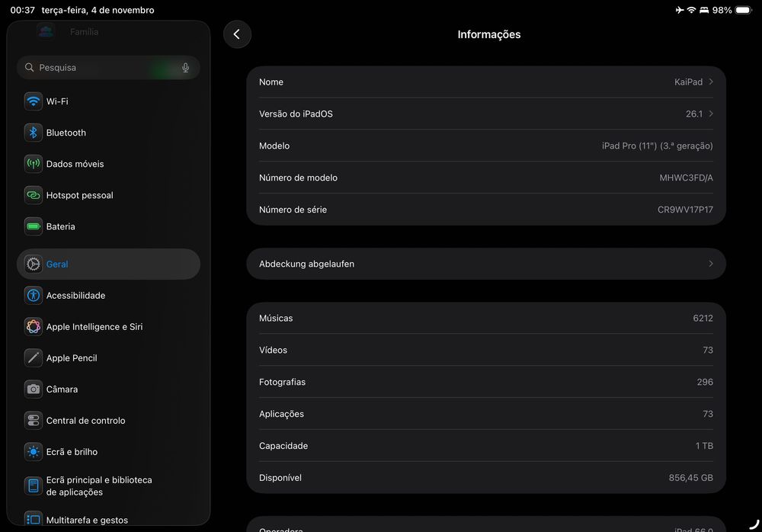Select Bluetooth menu label
The image size is (762, 532).
click(66, 133)
